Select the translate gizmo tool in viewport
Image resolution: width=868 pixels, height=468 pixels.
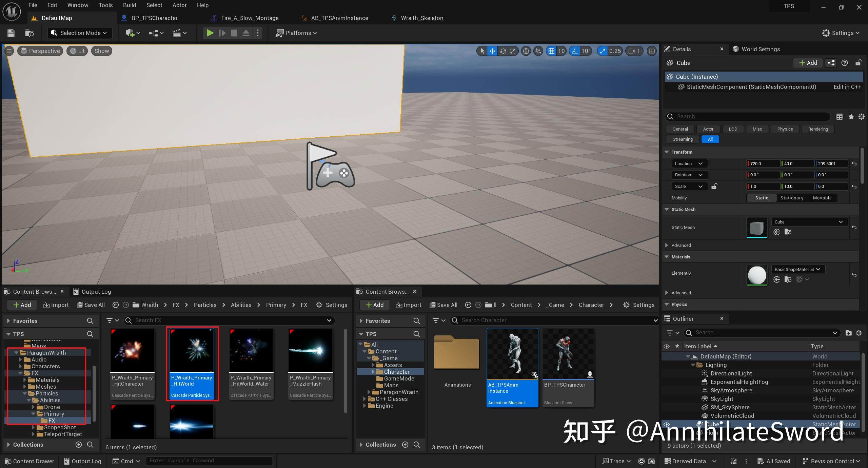pyautogui.click(x=492, y=51)
